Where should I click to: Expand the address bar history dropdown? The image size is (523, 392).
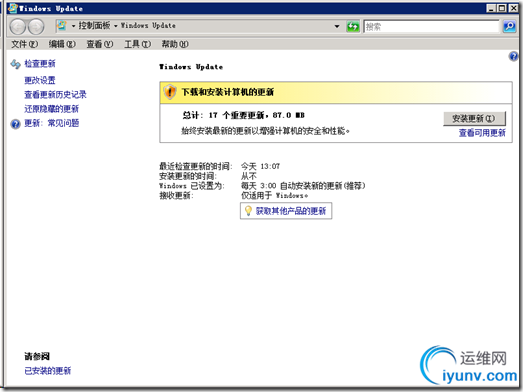337,26
